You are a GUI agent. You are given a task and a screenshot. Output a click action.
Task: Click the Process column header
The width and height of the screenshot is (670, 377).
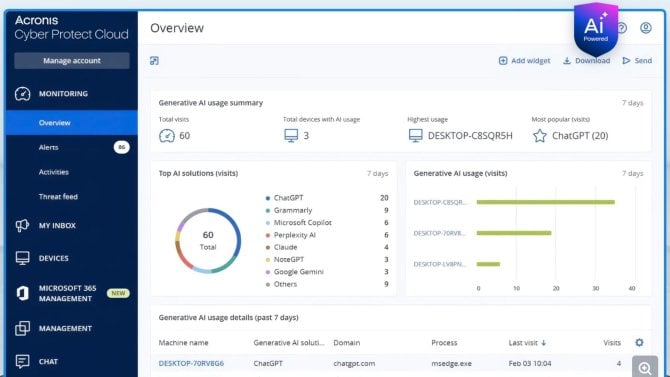(x=444, y=343)
